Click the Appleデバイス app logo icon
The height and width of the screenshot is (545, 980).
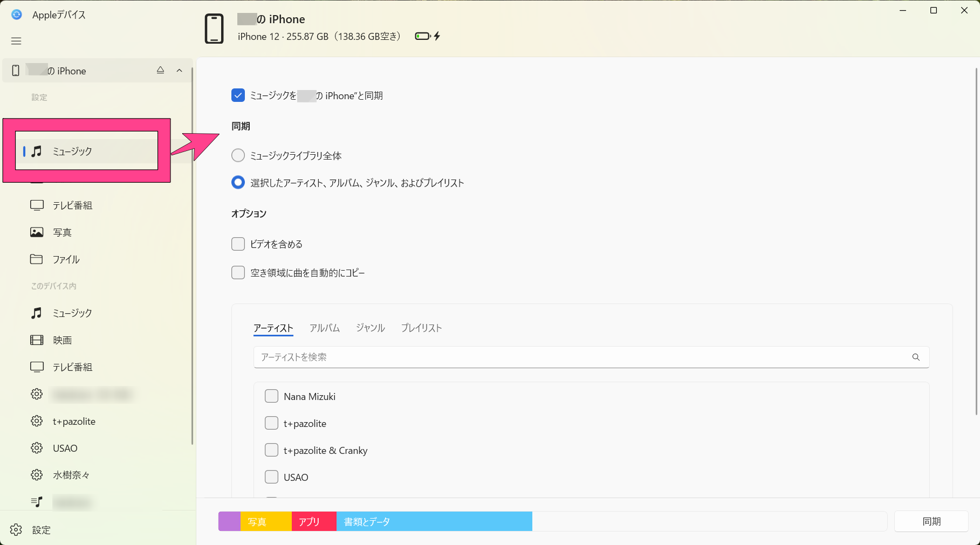17,15
